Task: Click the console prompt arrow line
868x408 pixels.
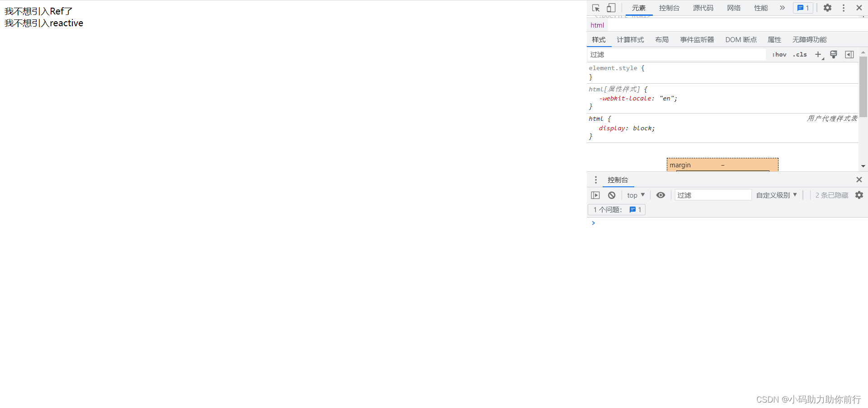Action: coord(727,223)
